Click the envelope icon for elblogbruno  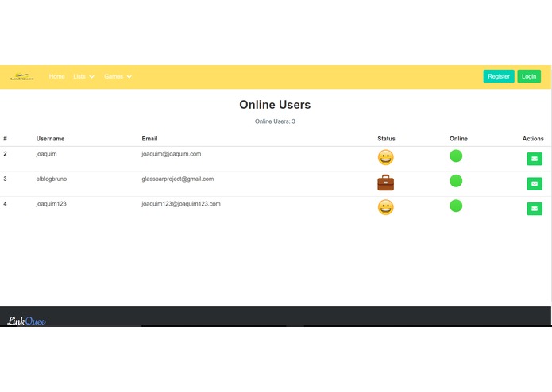[535, 183]
